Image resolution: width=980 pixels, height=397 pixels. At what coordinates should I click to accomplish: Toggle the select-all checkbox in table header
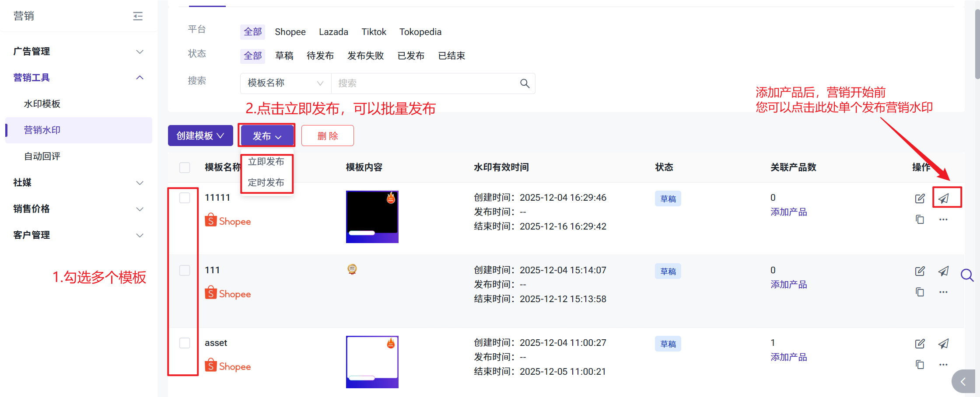pos(185,167)
